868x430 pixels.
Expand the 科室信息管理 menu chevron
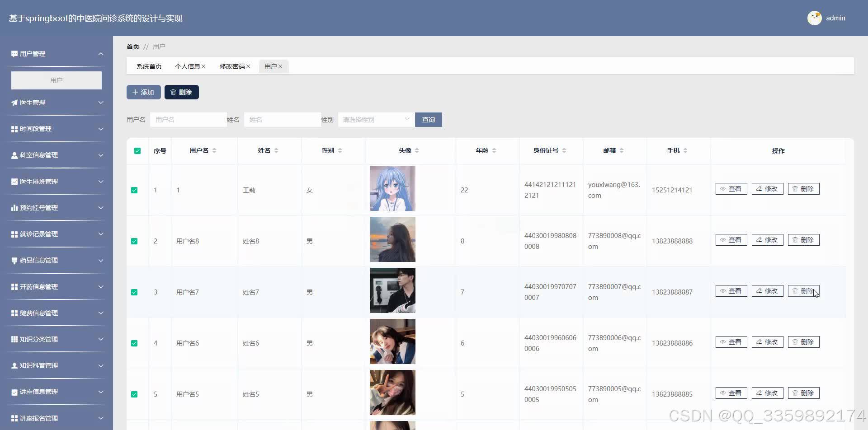[101, 155]
